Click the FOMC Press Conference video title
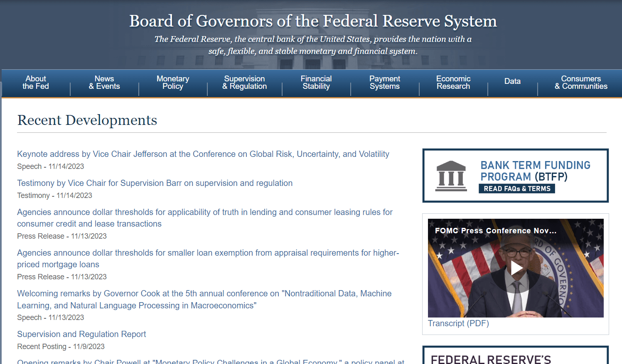Viewport: 622px width, 364px height. pyautogui.click(x=495, y=231)
